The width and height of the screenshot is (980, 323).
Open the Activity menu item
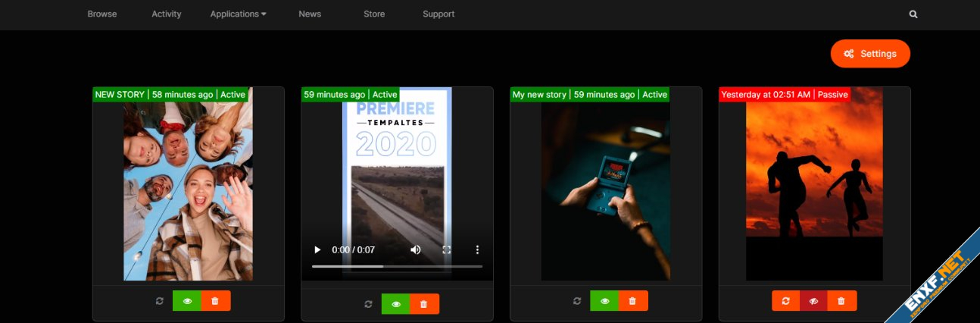166,14
